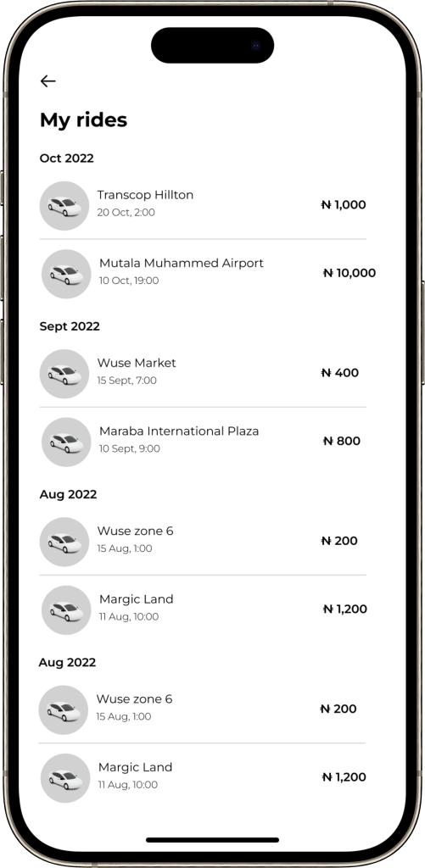This screenshot has width=425, height=868.
Task: Tap car icon next to first Wuse zone 6
Action: click(x=64, y=542)
